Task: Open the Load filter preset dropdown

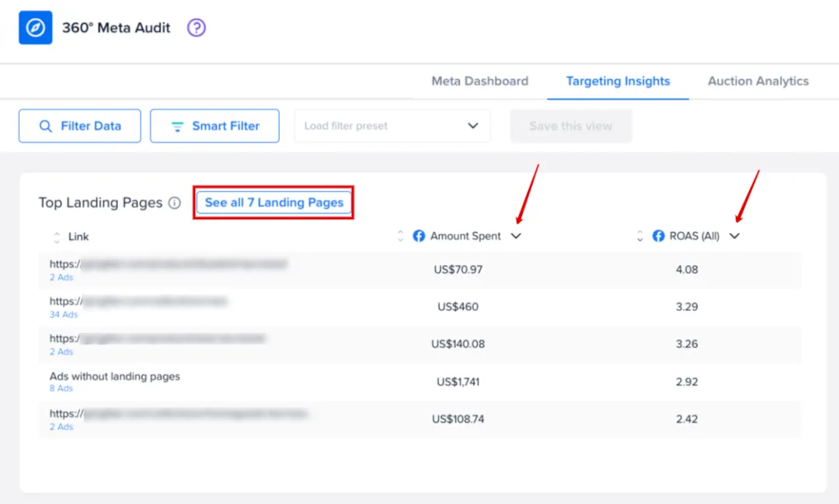Action: pos(392,126)
